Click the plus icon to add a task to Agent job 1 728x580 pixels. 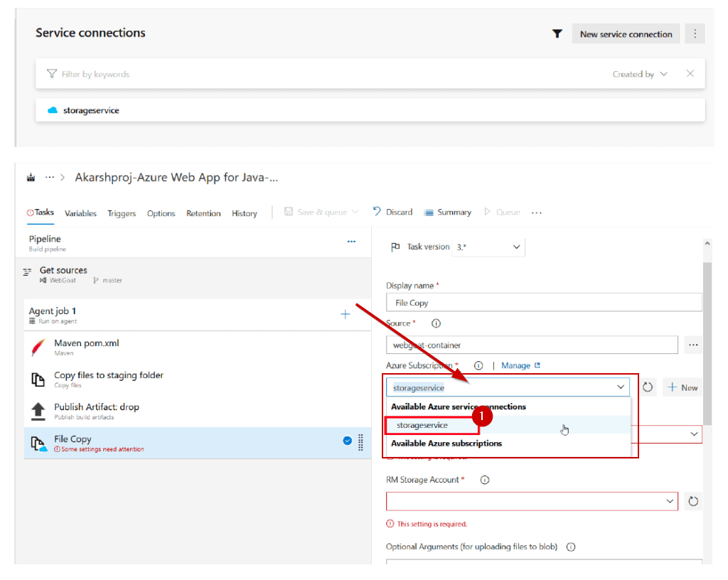(346, 314)
